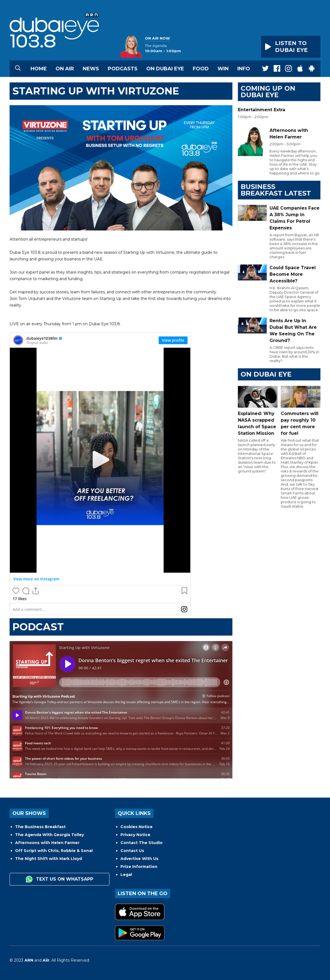Open comment bubble icon on Instagram post
The width and height of the screenshot is (330, 980).
(x=26, y=591)
